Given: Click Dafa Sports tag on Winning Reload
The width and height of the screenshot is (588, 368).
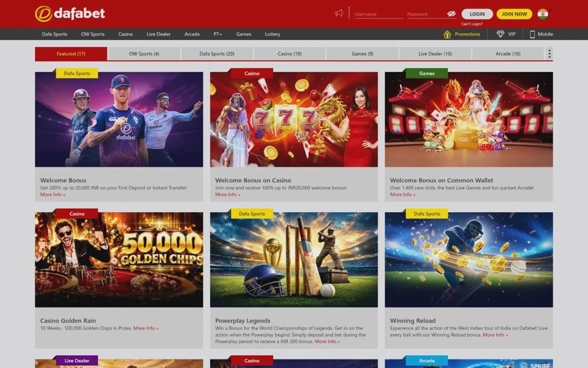Looking at the screenshot, I should (x=427, y=213).
